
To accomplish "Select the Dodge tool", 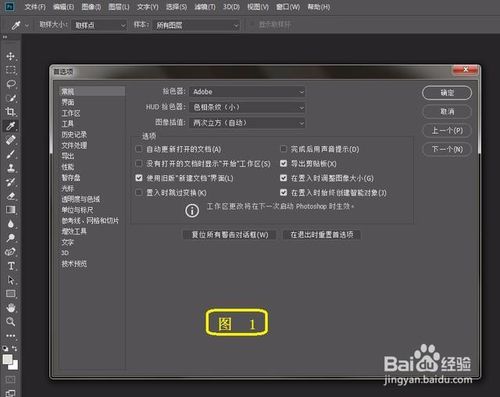I will tap(11, 238).
